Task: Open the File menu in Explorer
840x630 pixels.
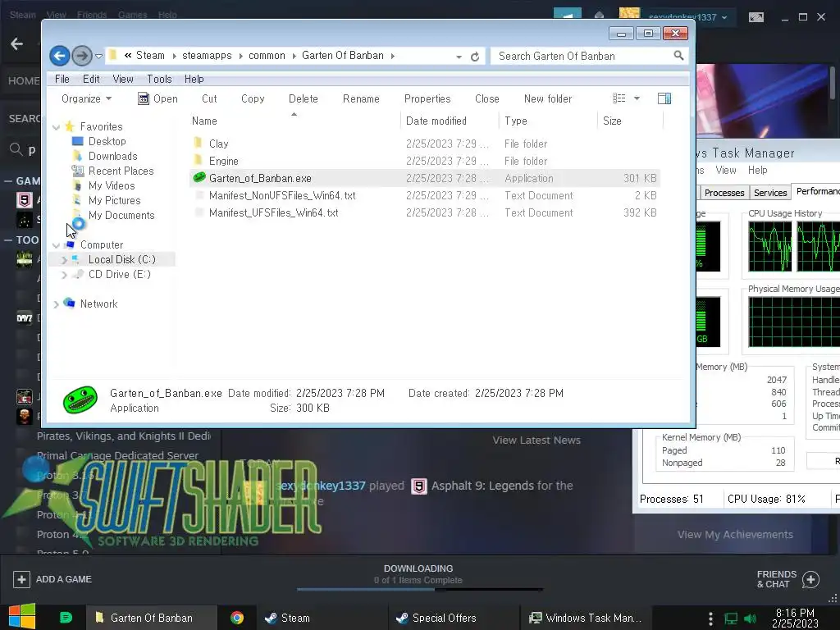Action: click(62, 79)
